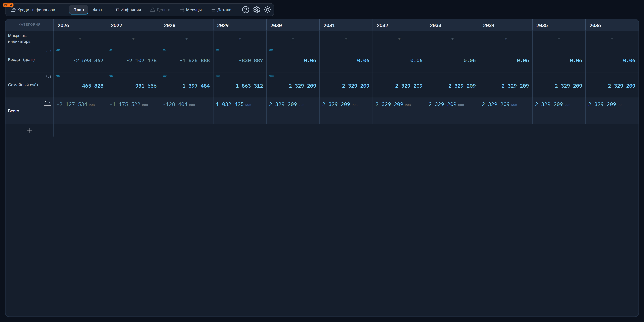
Task: Click link icon in Семейный счёт 2028 cell
Action: (x=165, y=76)
